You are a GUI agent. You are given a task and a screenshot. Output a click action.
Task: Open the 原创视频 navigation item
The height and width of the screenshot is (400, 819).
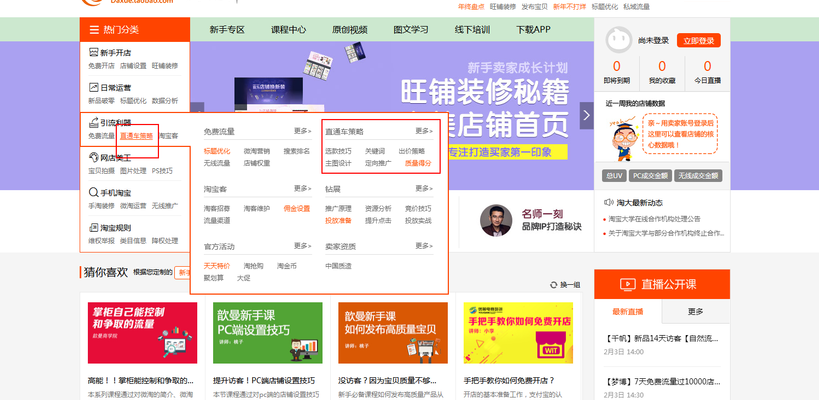tap(349, 30)
